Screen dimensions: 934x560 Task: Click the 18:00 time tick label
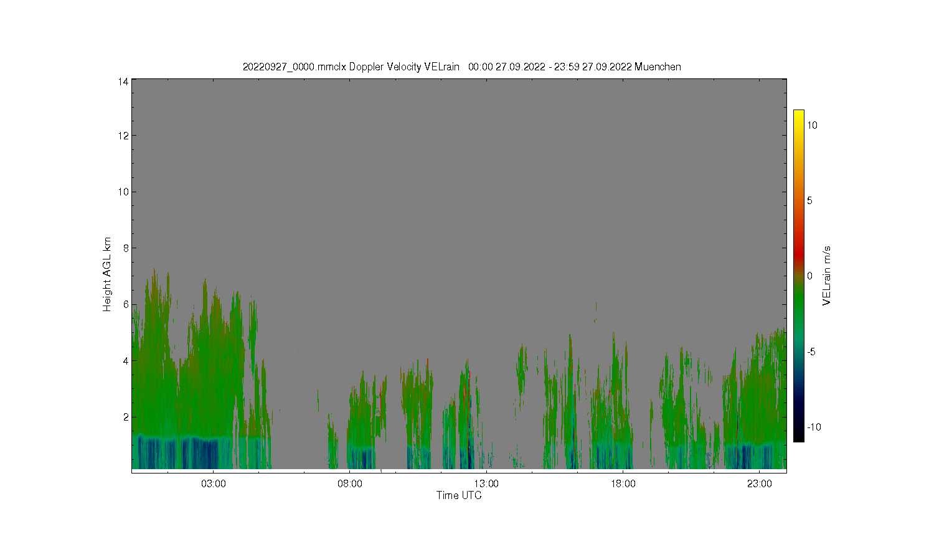click(623, 484)
